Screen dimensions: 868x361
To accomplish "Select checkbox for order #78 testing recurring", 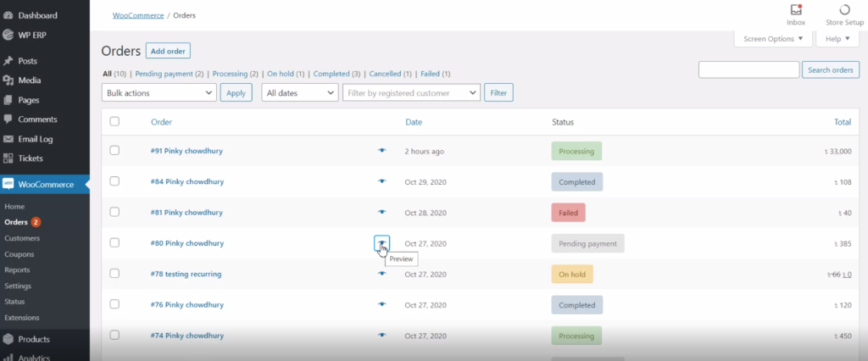I will coord(114,274).
